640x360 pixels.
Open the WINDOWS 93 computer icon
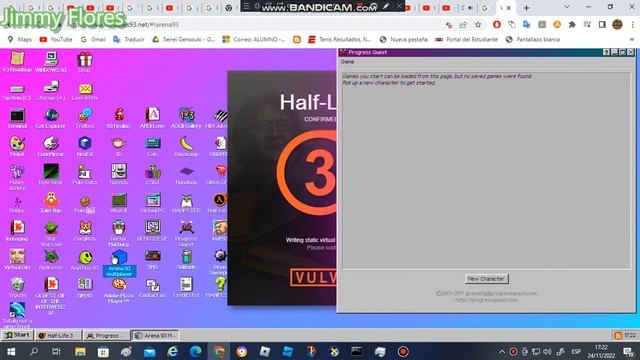51,62
